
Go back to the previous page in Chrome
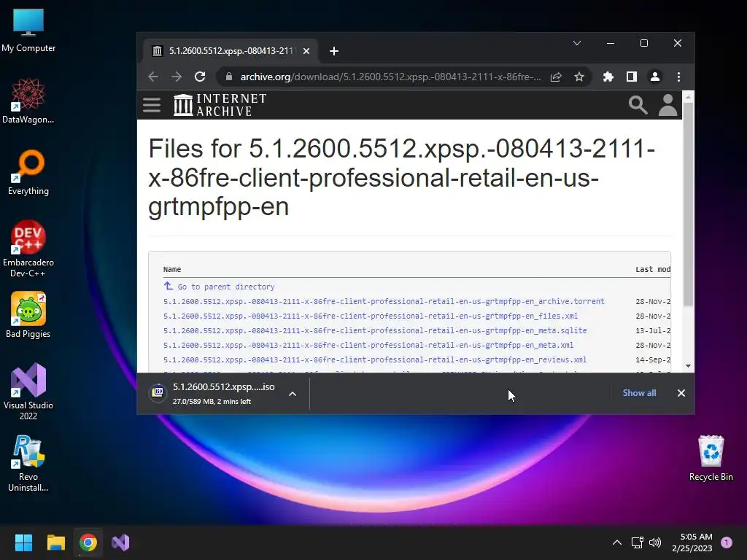[153, 77]
